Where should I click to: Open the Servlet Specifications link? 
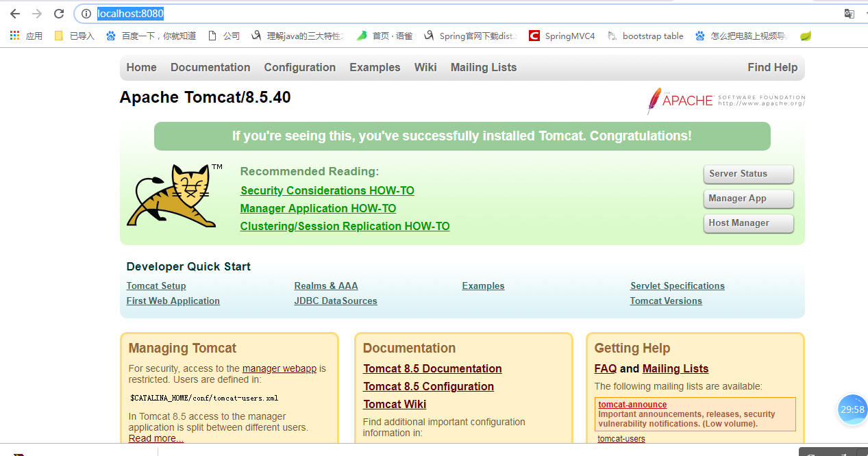pos(678,286)
